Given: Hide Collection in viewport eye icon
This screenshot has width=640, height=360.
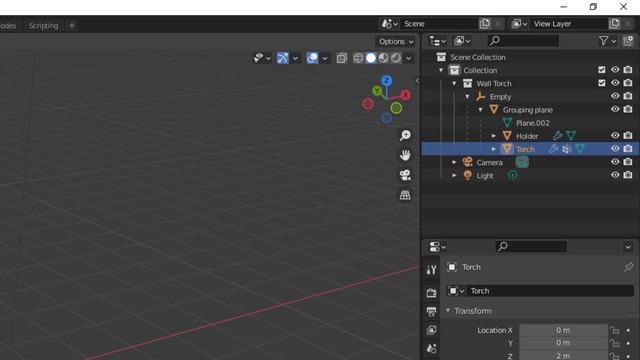Looking at the screenshot, I should click(615, 70).
